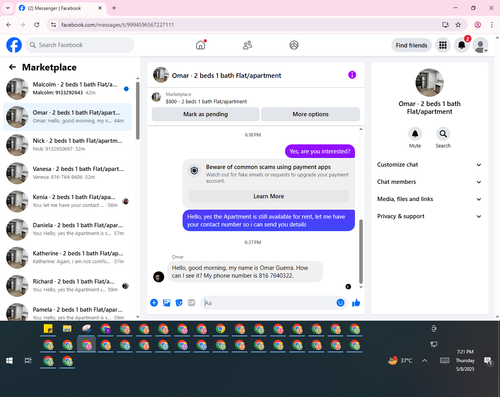Open the Daniela conversation

tap(68, 229)
